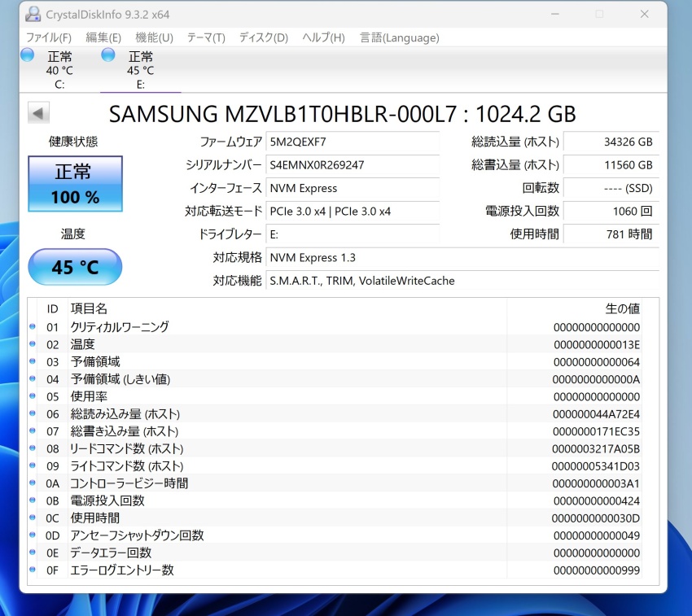Open the ディスク(D) menu
Viewport: 692px width, 616px height.
coord(264,37)
